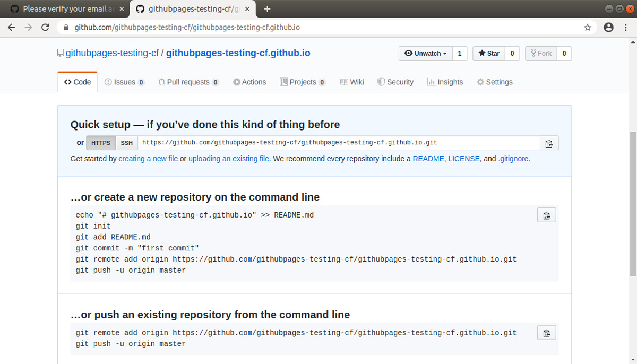The width and height of the screenshot is (637, 364).
Task: Copy the create-repository command block
Action: pos(546,215)
